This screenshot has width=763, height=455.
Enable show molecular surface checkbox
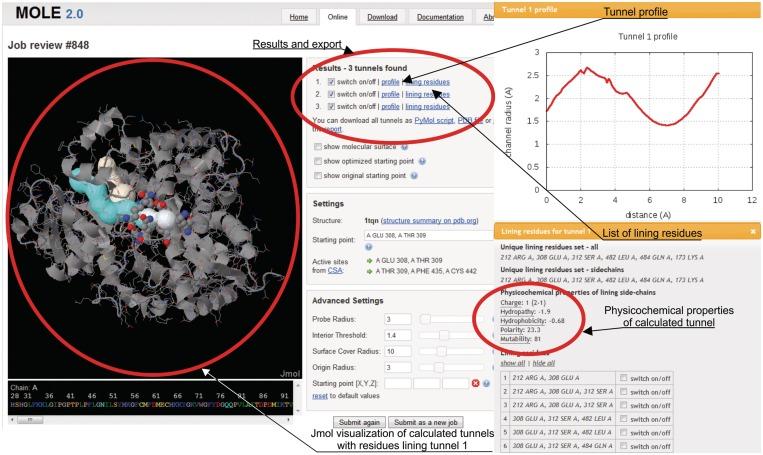pyautogui.click(x=318, y=146)
